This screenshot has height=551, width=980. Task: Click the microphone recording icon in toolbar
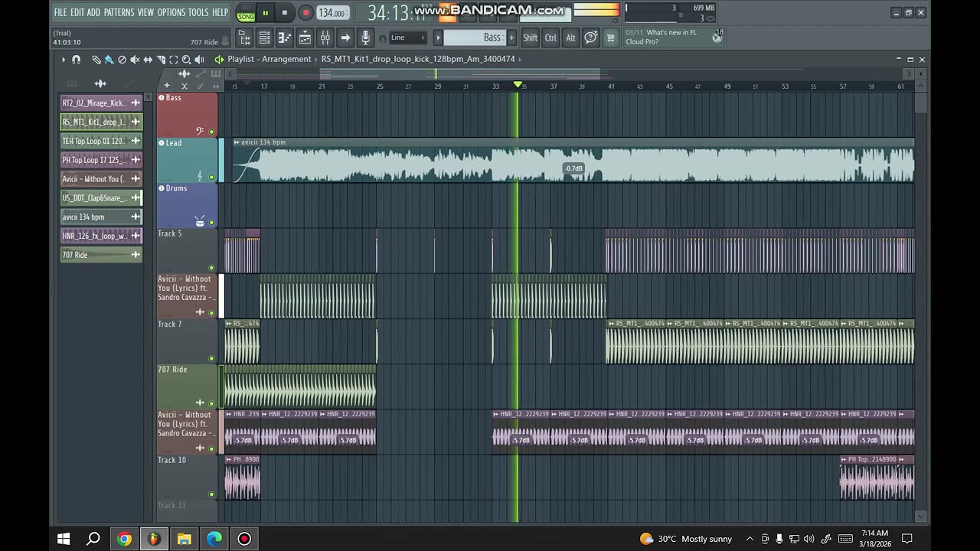click(365, 37)
